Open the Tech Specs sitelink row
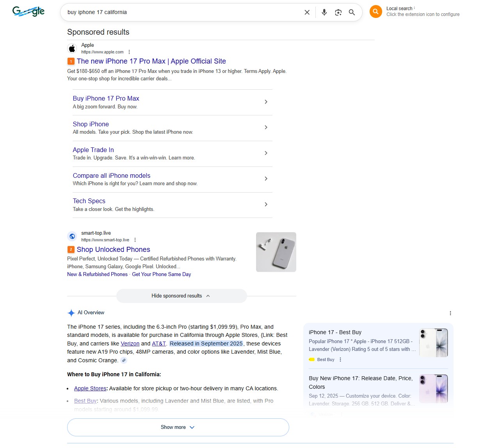This screenshot has width=484, height=448. pos(89,201)
